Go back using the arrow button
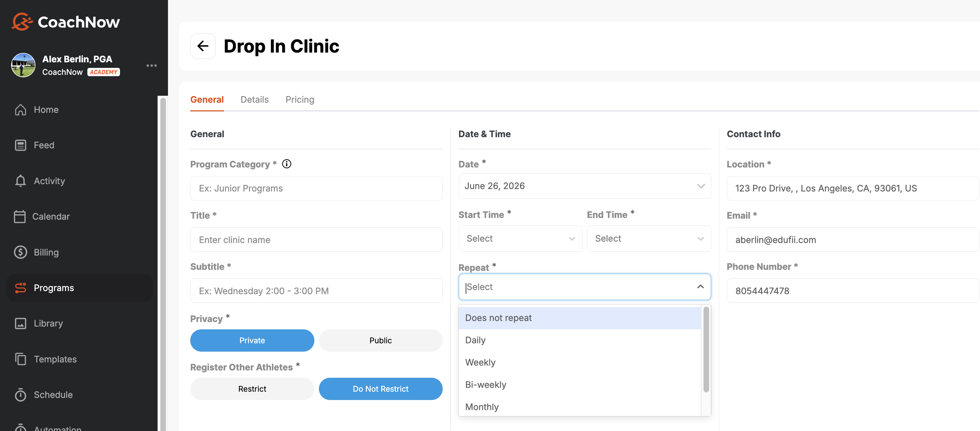 pyautogui.click(x=203, y=46)
